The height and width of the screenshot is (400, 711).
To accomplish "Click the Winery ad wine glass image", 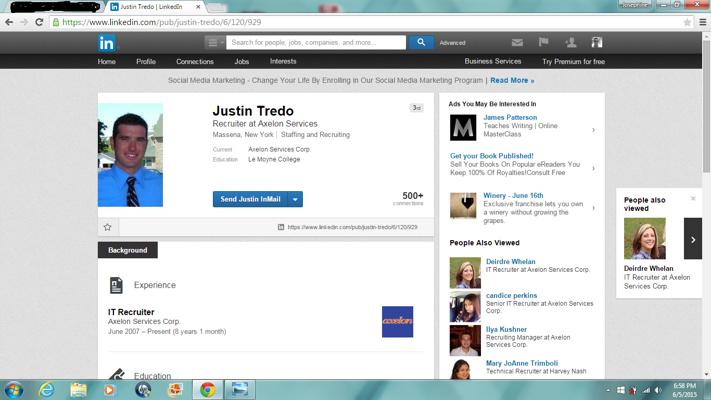I will 463,205.
